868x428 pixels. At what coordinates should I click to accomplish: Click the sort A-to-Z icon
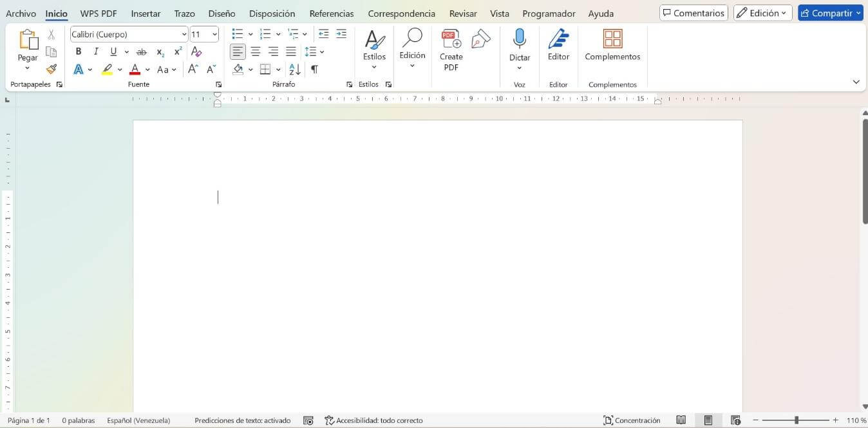295,70
